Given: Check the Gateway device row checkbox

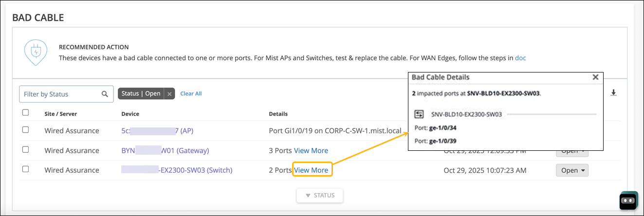Looking at the screenshot, I should [26, 150].
